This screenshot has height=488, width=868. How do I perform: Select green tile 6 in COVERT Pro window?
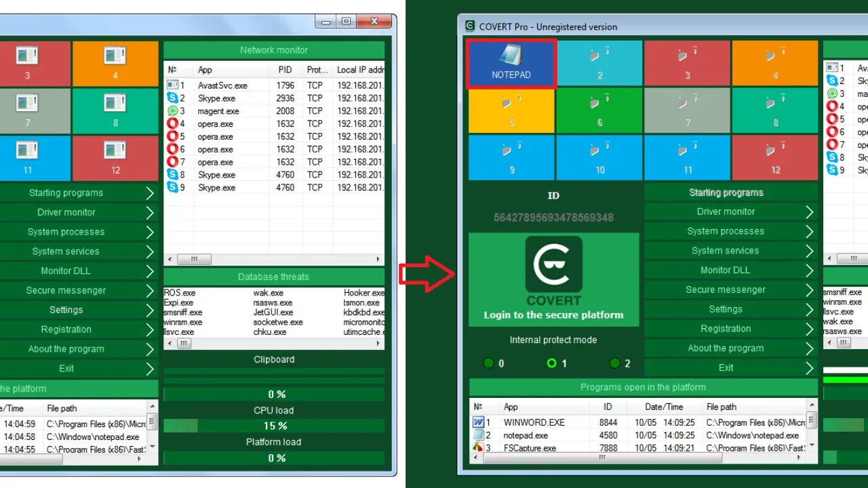pyautogui.click(x=599, y=111)
